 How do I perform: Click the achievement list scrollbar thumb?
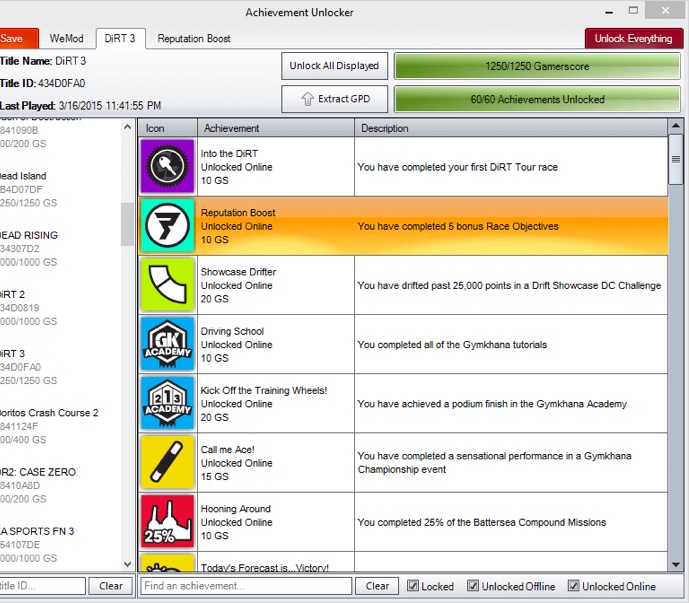[x=676, y=160]
